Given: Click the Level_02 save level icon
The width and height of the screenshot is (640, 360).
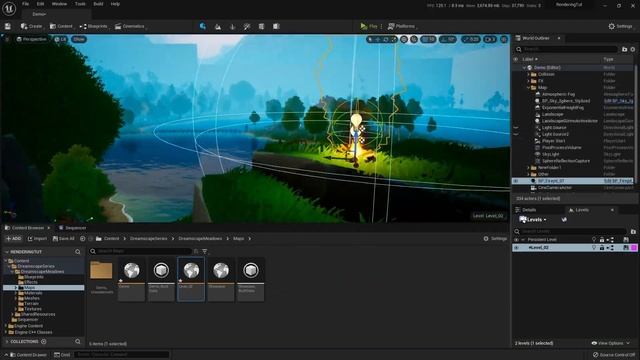Looking at the screenshot, I should click(626, 248).
